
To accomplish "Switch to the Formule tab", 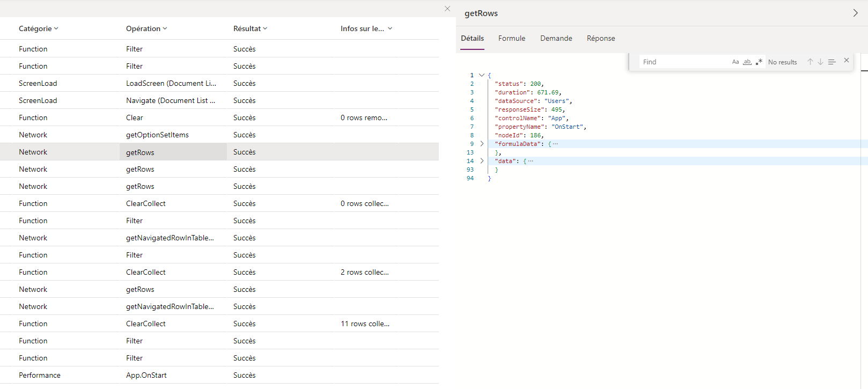I will point(512,39).
